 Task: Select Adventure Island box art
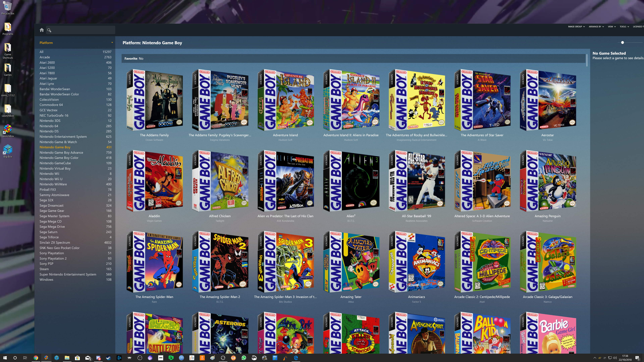click(285, 100)
